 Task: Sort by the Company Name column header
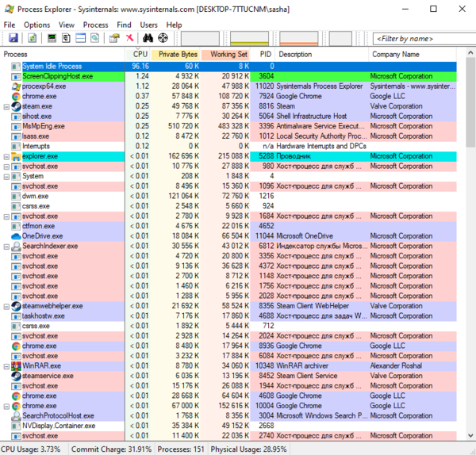pos(395,55)
